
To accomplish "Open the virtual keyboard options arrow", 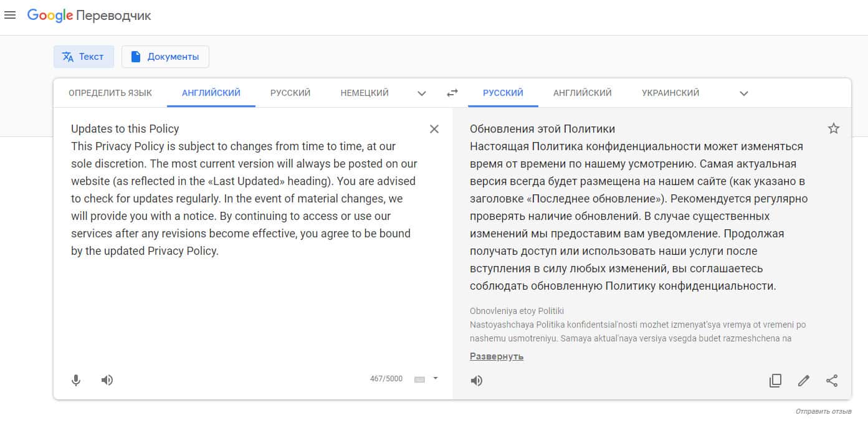I will click(x=436, y=378).
